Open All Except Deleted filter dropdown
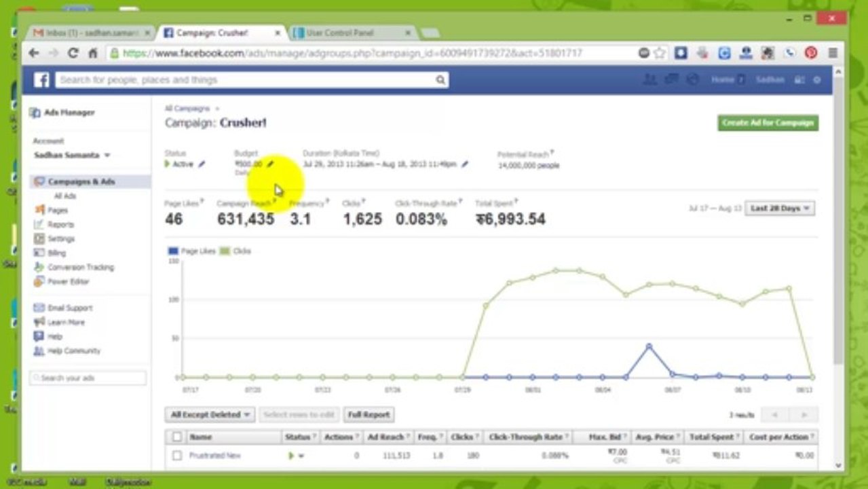Screen dimensions: 868x489 coord(210,414)
